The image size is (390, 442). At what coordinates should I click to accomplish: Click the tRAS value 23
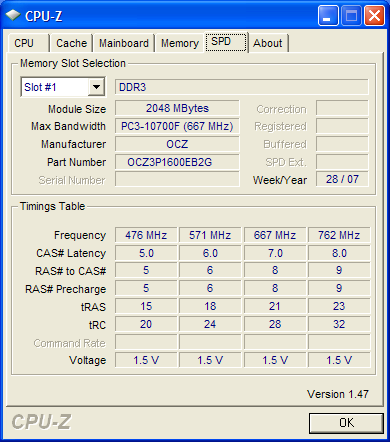pos(339,306)
